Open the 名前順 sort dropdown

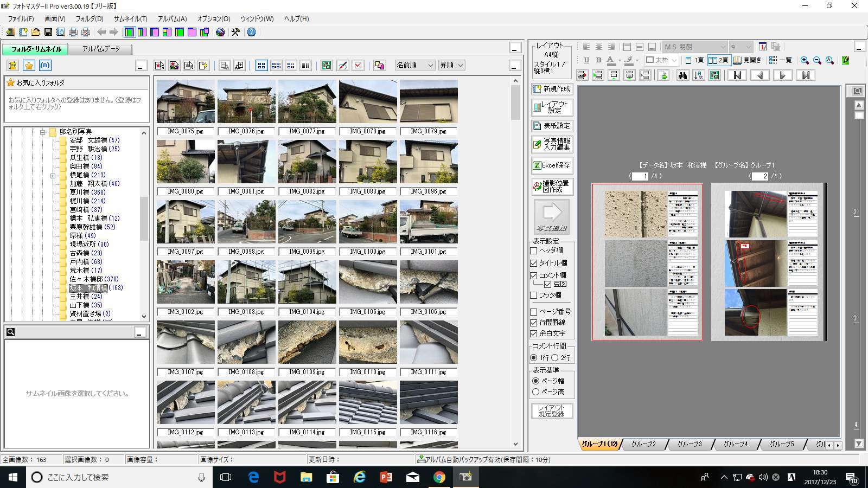point(415,65)
